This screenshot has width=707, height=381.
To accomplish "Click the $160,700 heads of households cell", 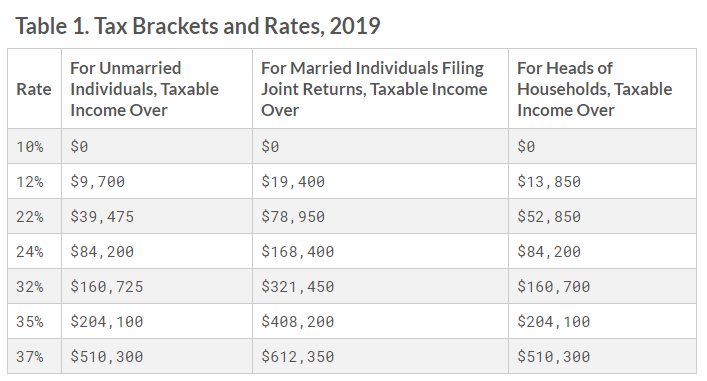I will pyautogui.click(x=602, y=286).
